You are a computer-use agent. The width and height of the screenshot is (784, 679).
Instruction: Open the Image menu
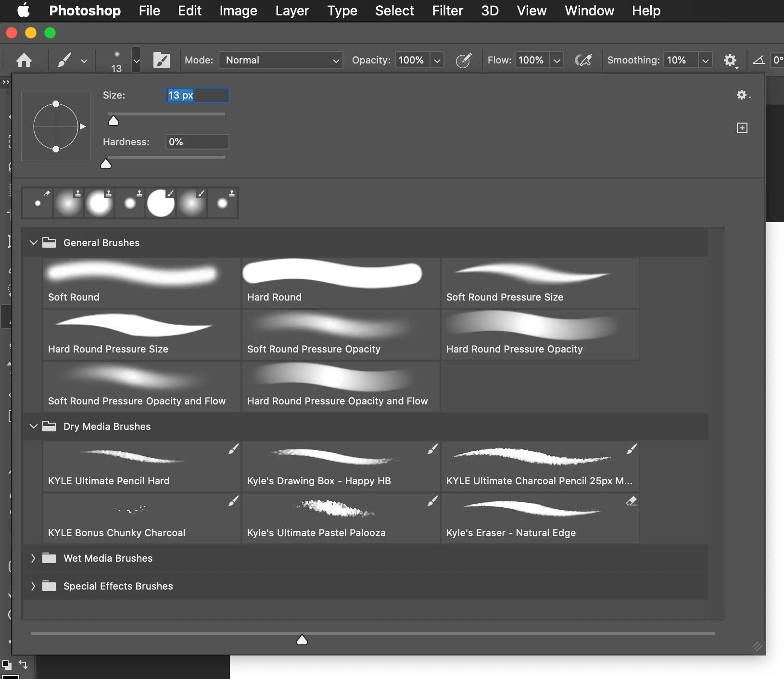[238, 11]
